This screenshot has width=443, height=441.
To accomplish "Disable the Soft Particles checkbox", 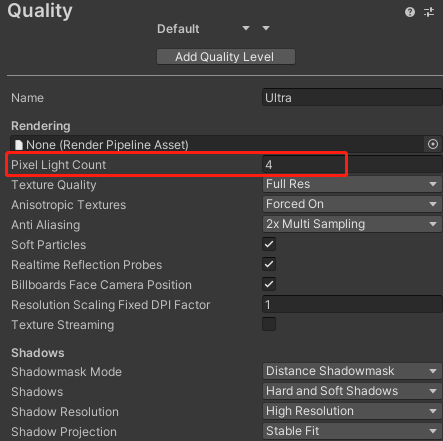I will pyautogui.click(x=269, y=244).
